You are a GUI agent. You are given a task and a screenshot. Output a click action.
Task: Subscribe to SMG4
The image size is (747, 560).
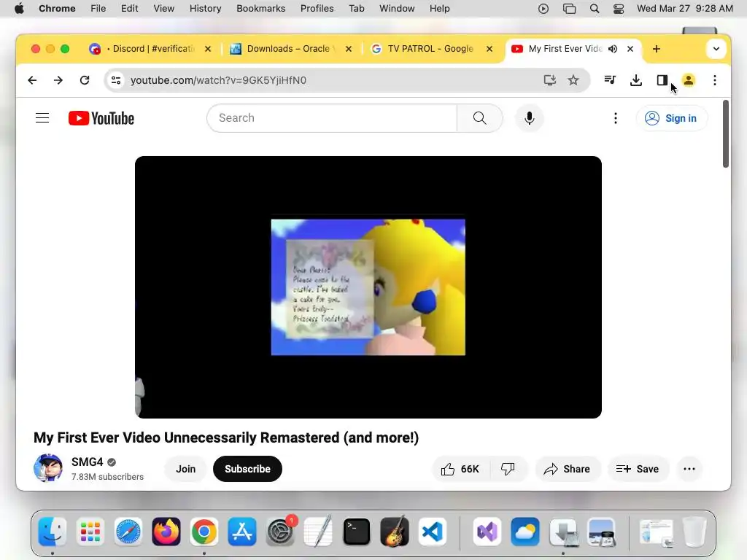tap(247, 469)
